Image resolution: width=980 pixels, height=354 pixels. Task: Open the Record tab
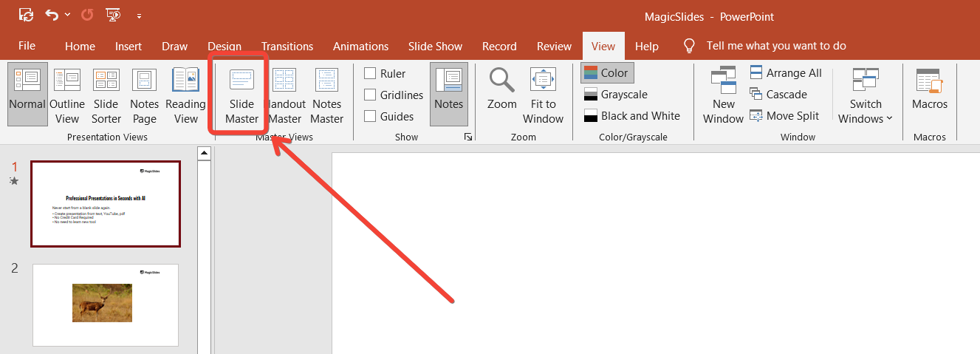[499, 46]
